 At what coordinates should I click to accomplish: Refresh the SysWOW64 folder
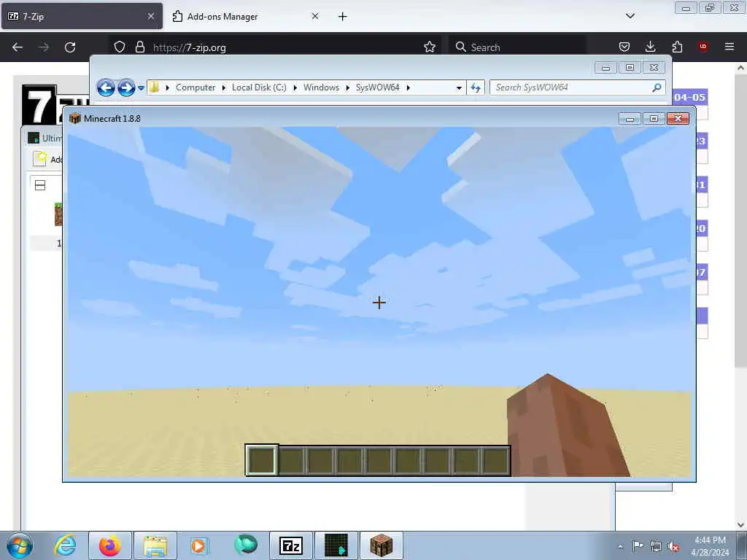coord(476,87)
